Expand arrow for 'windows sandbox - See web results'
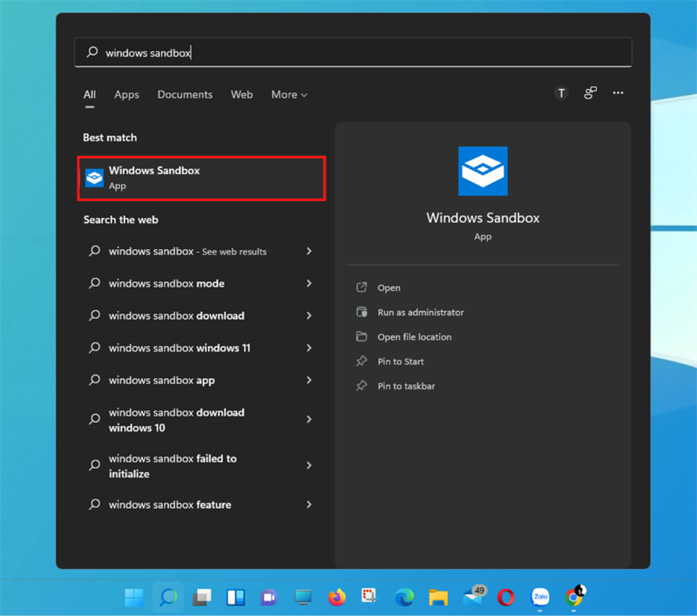 (x=309, y=251)
